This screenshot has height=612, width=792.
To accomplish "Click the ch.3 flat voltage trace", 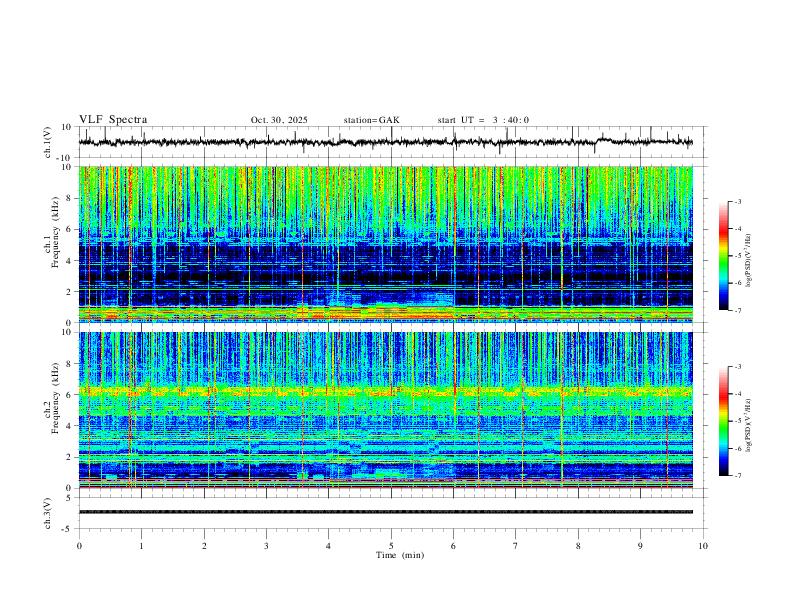I will [x=385, y=512].
